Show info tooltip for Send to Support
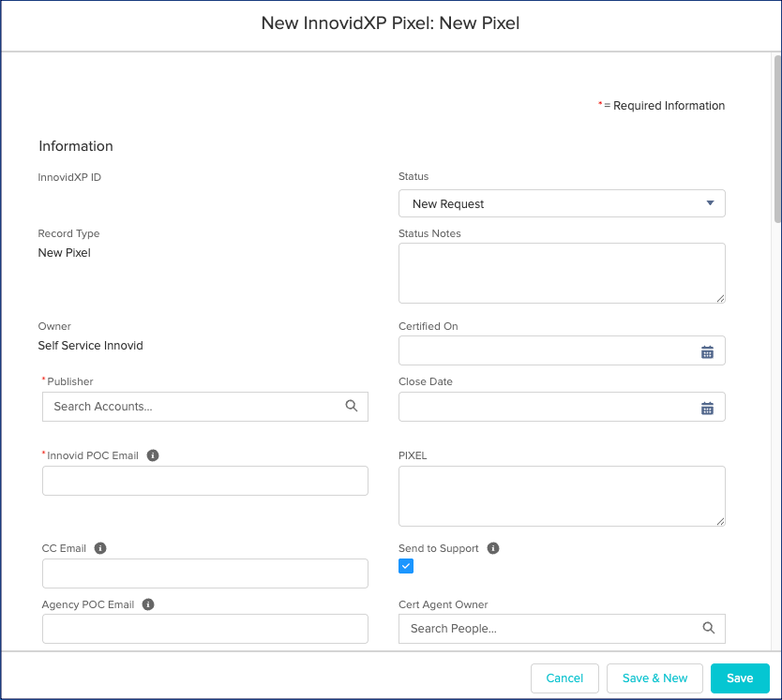 pyautogui.click(x=493, y=548)
